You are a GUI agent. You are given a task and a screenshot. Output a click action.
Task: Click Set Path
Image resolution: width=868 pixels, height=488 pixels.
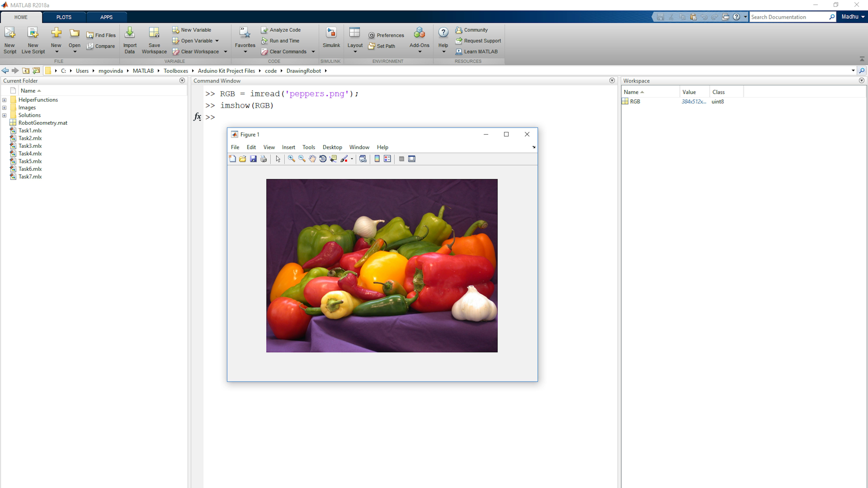pos(381,46)
